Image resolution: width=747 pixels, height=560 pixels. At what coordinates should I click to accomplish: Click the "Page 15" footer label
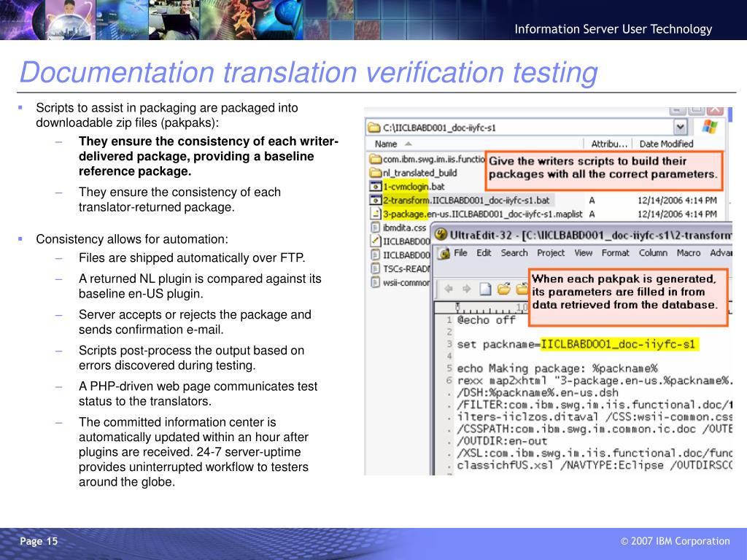pyautogui.click(x=39, y=541)
